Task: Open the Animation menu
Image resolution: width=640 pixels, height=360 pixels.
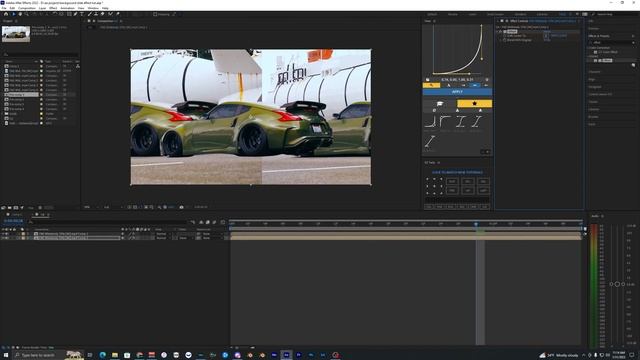Action: (68, 8)
